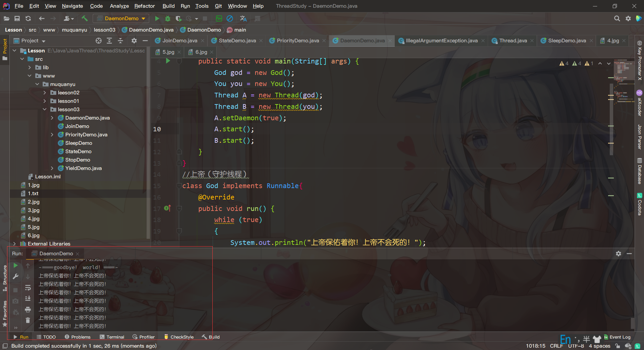
Task: Toggle the Project tool window side tab
Action: (x=5, y=49)
